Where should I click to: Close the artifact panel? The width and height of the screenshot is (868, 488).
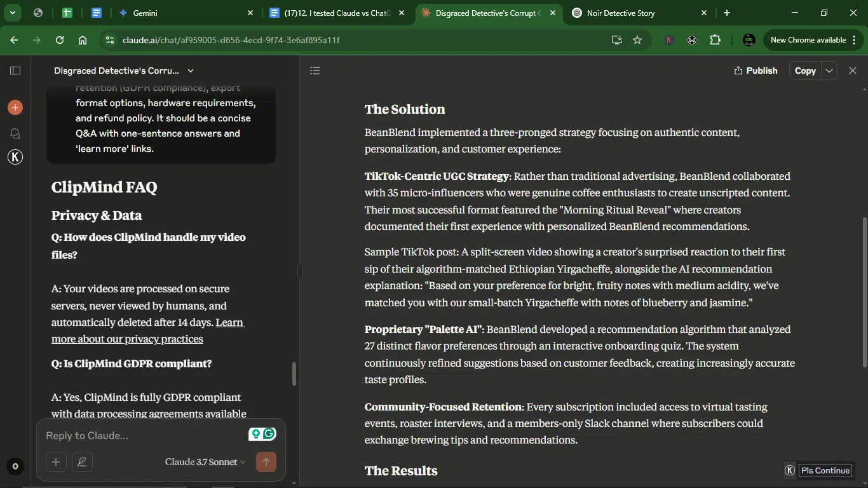tap(853, 71)
